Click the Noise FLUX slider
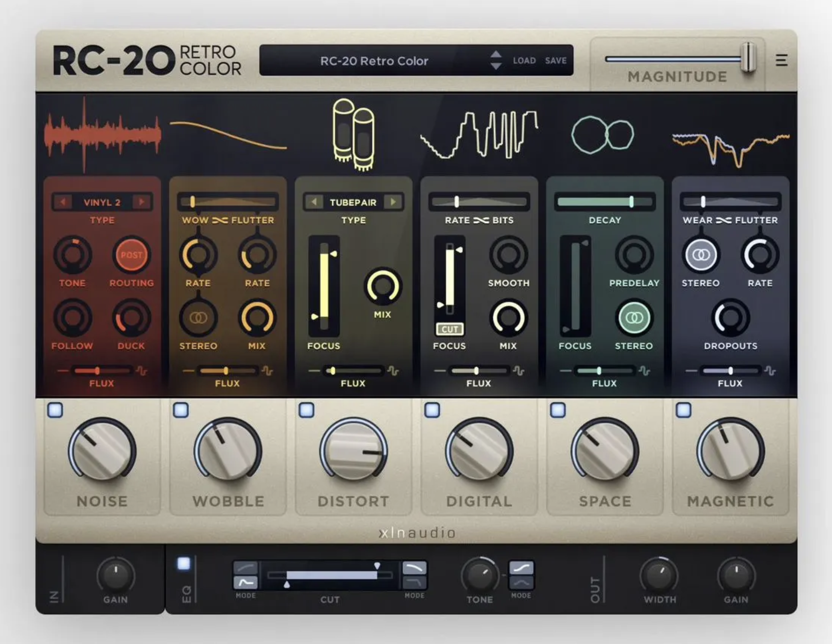The width and height of the screenshot is (832, 644). point(102,371)
